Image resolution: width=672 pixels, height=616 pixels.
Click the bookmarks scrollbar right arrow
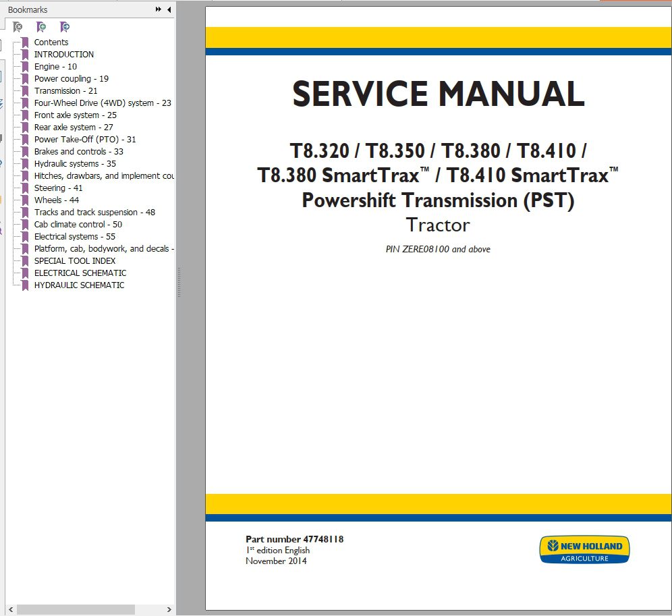point(169,609)
